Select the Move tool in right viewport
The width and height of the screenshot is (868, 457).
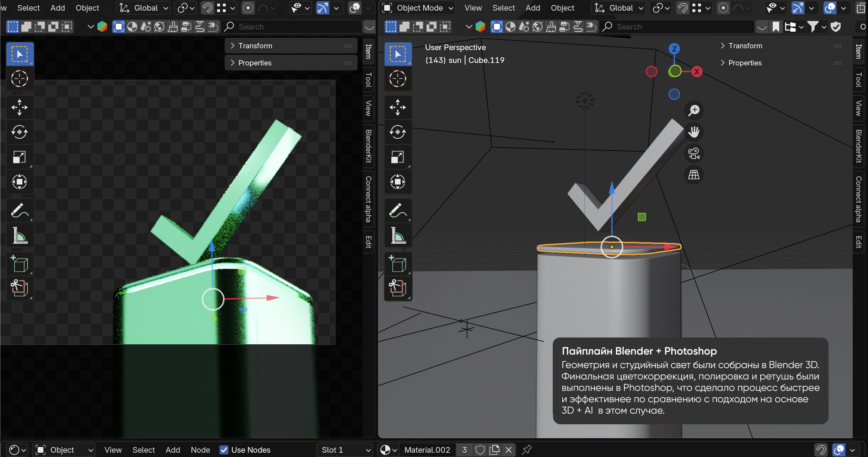click(x=398, y=107)
